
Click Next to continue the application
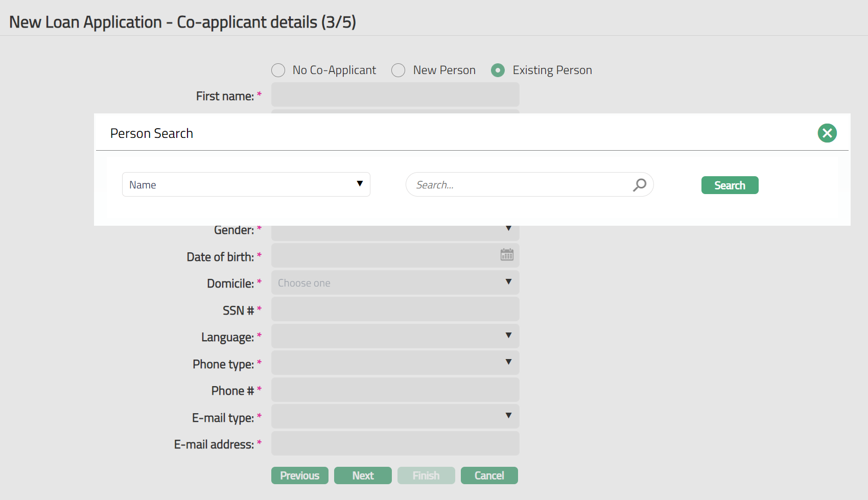[363, 475]
